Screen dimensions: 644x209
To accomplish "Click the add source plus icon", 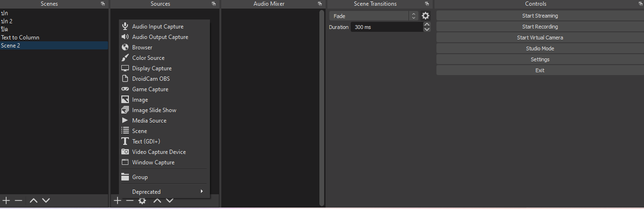I will (118, 200).
